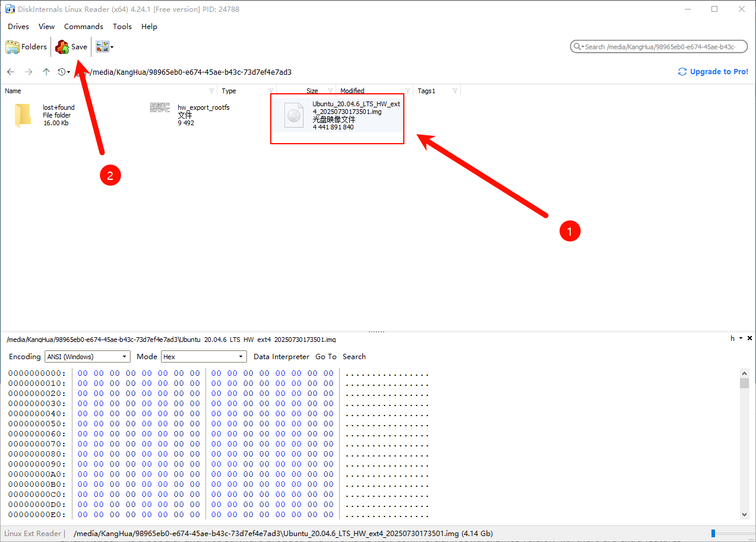Click the preview pane file path header
The image size is (756, 542).
click(171, 340)
